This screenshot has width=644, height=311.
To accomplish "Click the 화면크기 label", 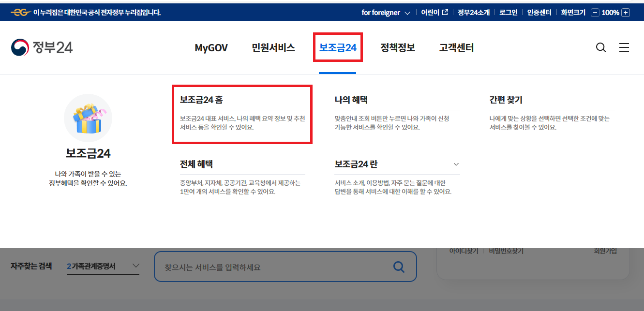I will tap(573, 13).
